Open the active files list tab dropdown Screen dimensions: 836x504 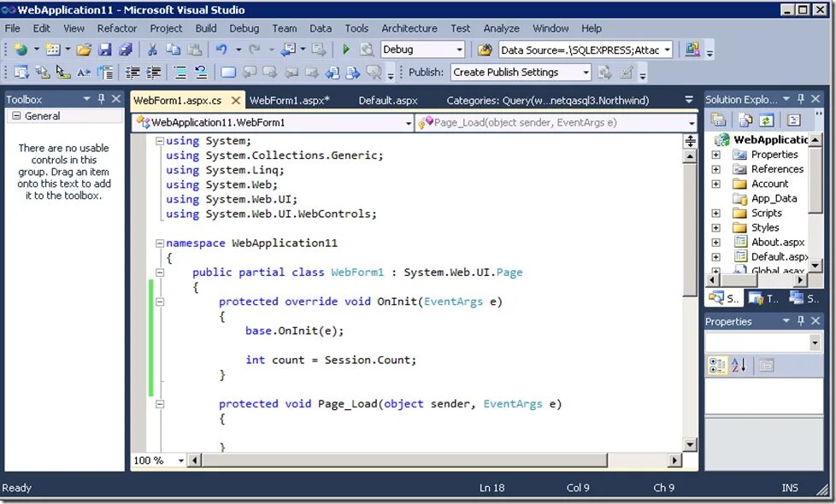(x=689, y=100)
